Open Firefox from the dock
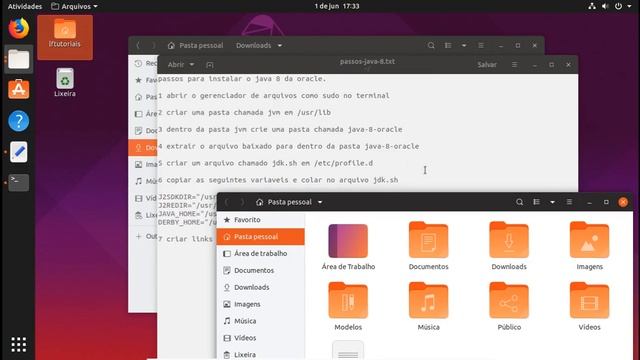The width and height of the screenshot is (640, 360). click(x=19, y=29)
